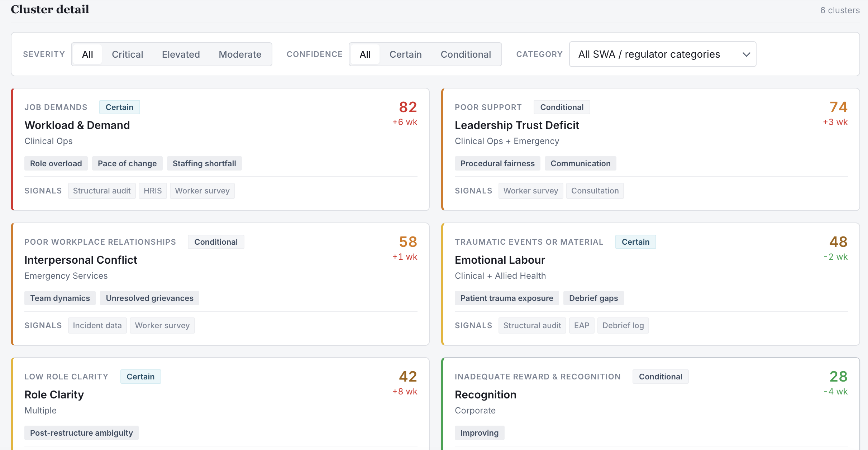Select the All severity filter
Viewport: 868px width, 450px height.
click(x=87, y=54)
